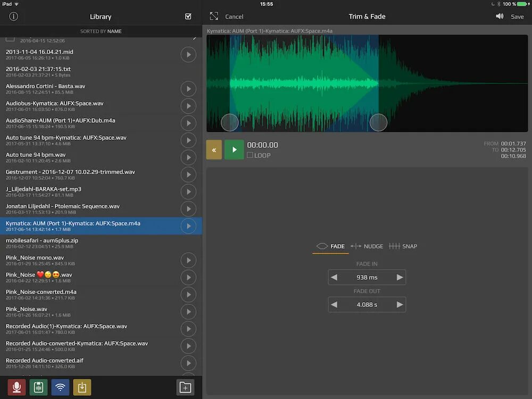The height and width of the screenshot is (399, 532).
Task: Cancel the Trim & Fade edit
Action: click(234, 16)
